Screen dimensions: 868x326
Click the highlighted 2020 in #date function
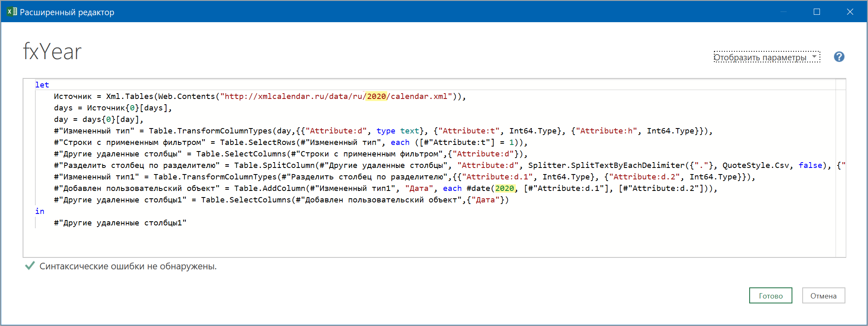click(x=505, y=188)
